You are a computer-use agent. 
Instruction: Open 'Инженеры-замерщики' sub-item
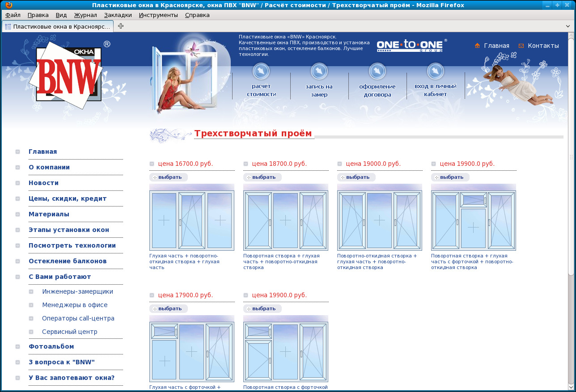pos(77,291)
